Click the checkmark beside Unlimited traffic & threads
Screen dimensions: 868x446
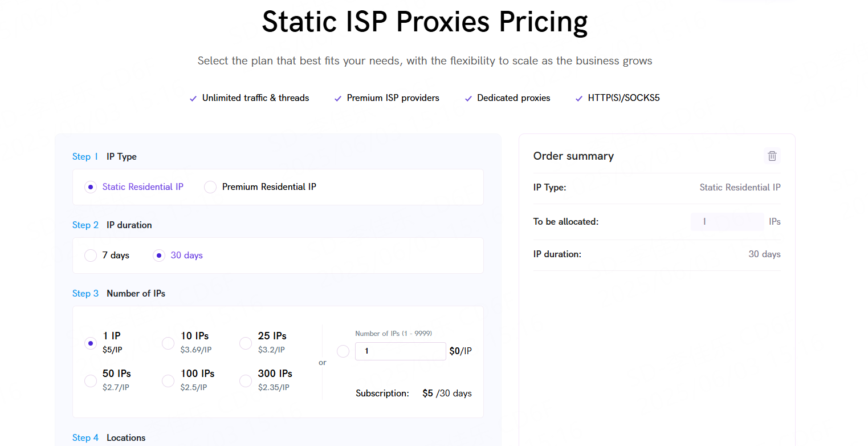click(x=193, y=99)
